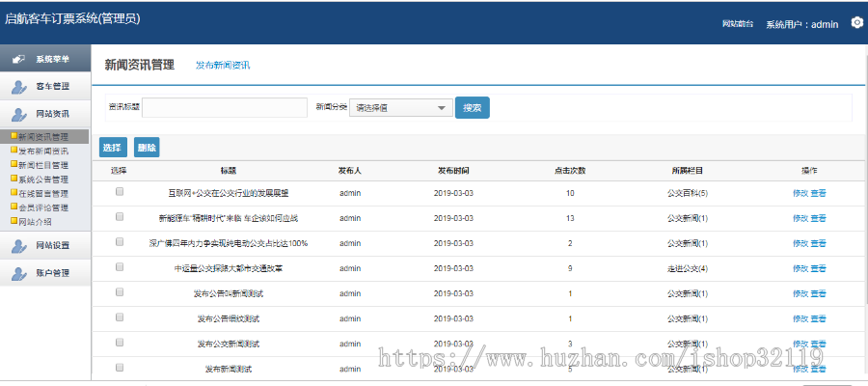The height and width of the screenshot is (386, 868).
Task: Click the 客车管理 user icon in sidebar
Action: [x=19, y=87]
